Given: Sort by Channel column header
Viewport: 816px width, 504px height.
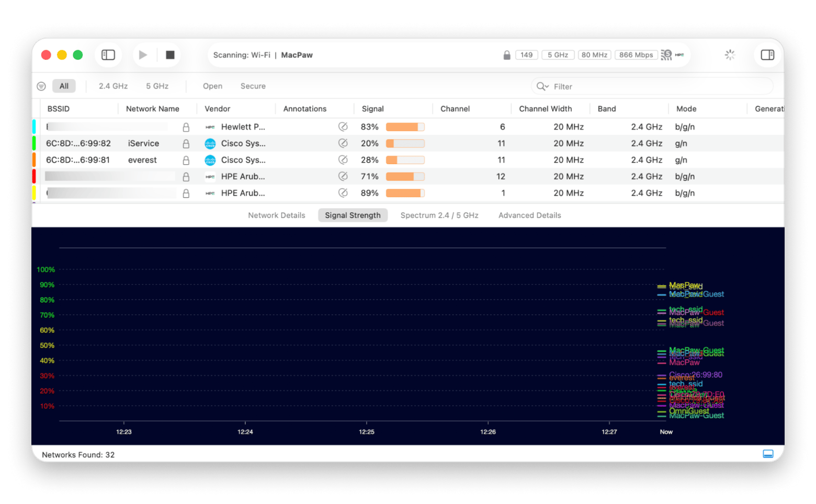Looking at the screenshot, I should coord(455,109).
